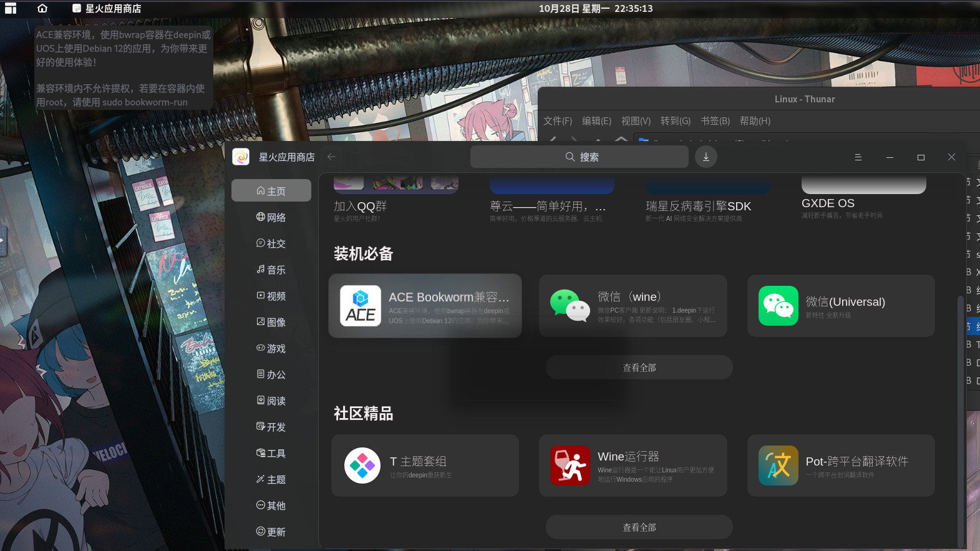The image size is (980, 551).
Task: Select the 工具 tools category
Action: [271, 453]
